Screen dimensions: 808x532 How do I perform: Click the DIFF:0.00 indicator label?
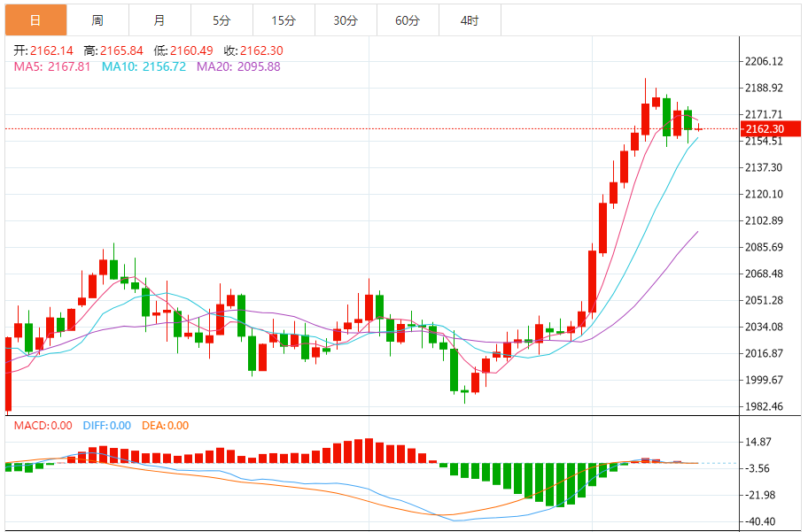click(x=107, y=426)
